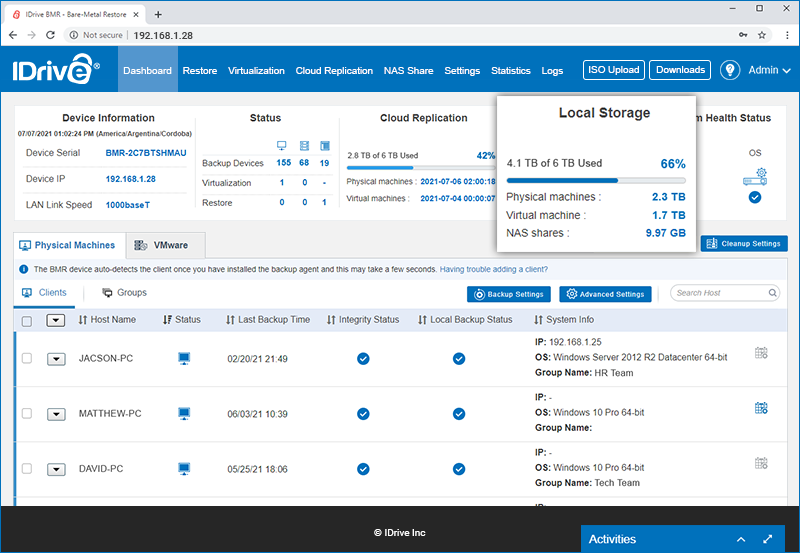
Task: Check the JACSON-PC row checkbox
Action: tap(27, 358)
